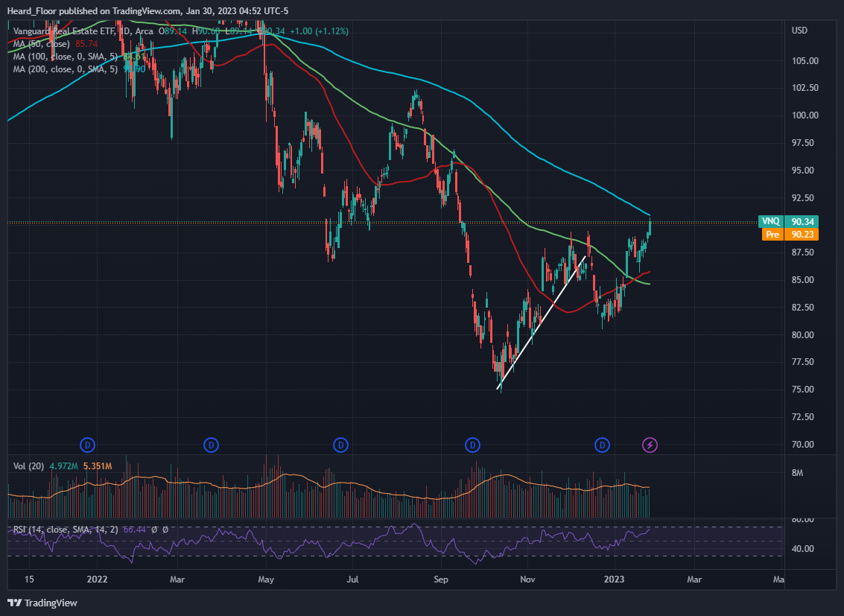Click the RSI (14, close, SMA, 14, 2) legend
Screen dimensions: 844x616
(x=65, y=530)
